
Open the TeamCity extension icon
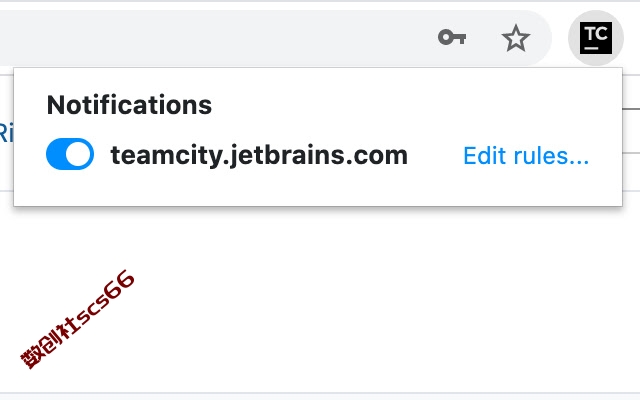pos(596,38)
